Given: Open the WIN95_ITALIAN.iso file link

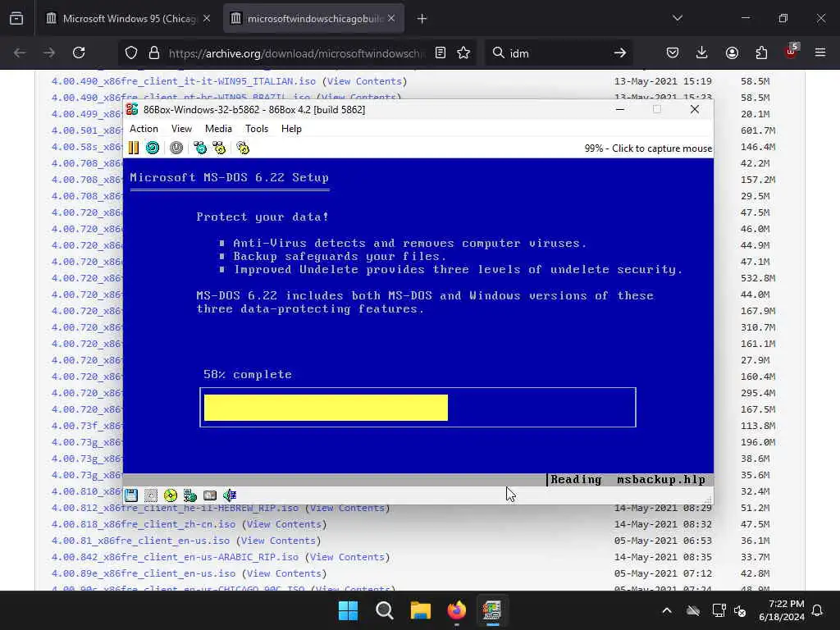Looking at the screenshot, I should (x=183, y=81).
